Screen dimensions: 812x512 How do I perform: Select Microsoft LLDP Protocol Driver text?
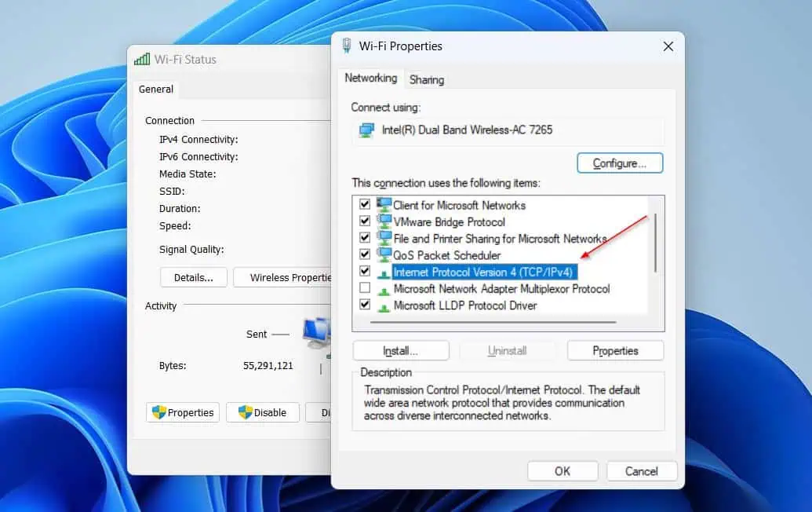tap(465, 305)
